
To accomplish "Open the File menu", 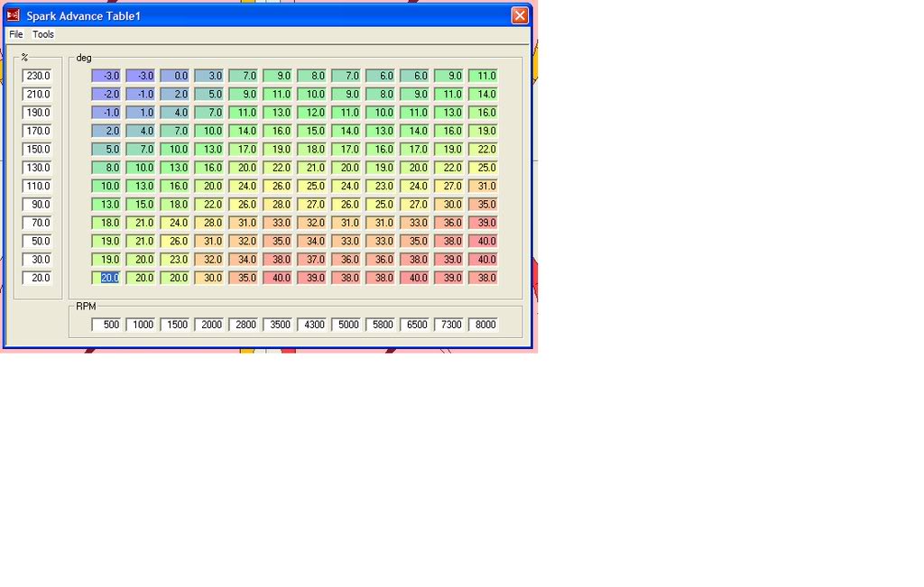I will 15,34.
